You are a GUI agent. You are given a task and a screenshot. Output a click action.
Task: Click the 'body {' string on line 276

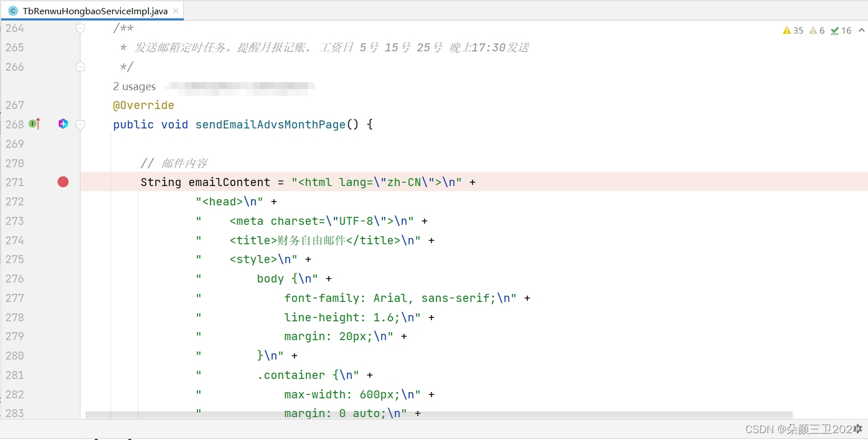coord(278,278)
